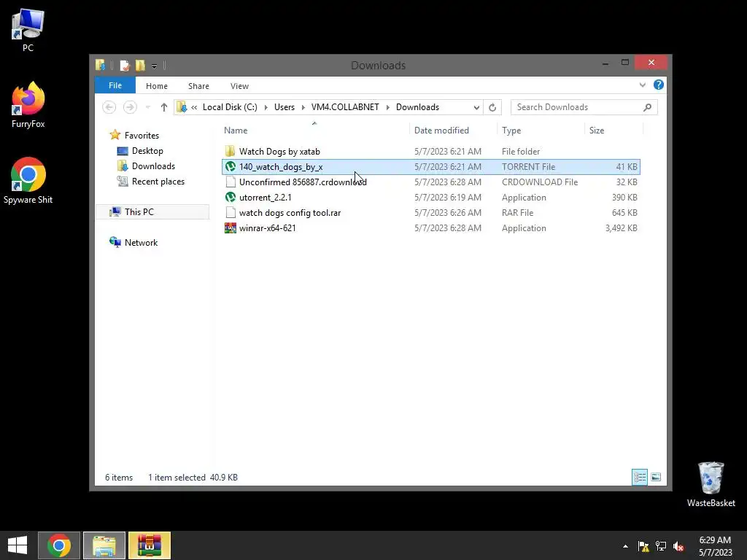Viewport: 747px width, 560px height.
Task: Click the WinRAR icon of winrar-x64-621
Action: 230,227
